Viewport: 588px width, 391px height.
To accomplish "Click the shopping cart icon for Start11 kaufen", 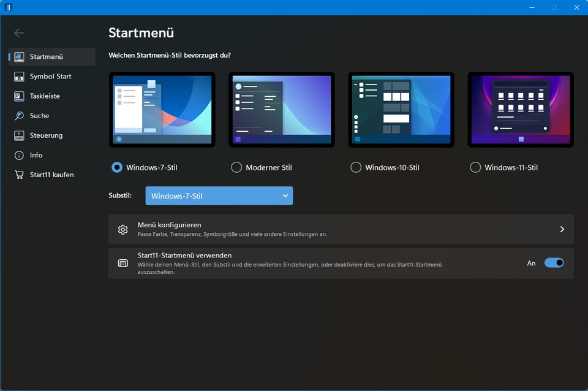I will pos(18,174).
